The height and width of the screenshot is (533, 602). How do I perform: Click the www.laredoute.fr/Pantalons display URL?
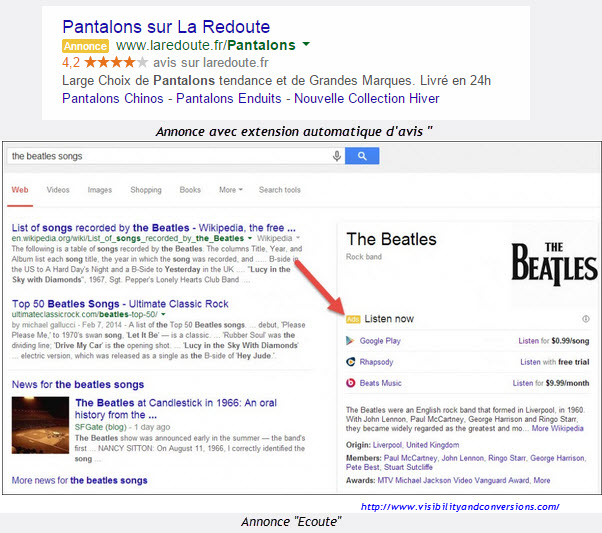206,45
